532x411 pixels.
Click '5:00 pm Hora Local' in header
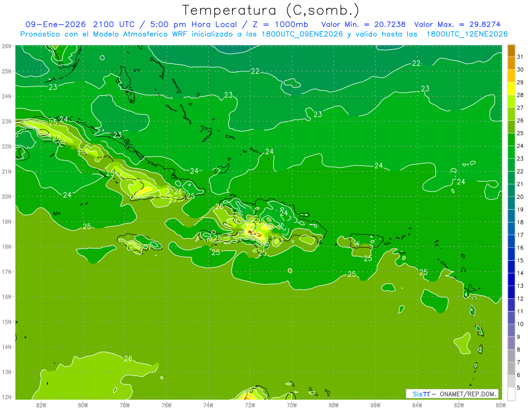click(193, 24)
